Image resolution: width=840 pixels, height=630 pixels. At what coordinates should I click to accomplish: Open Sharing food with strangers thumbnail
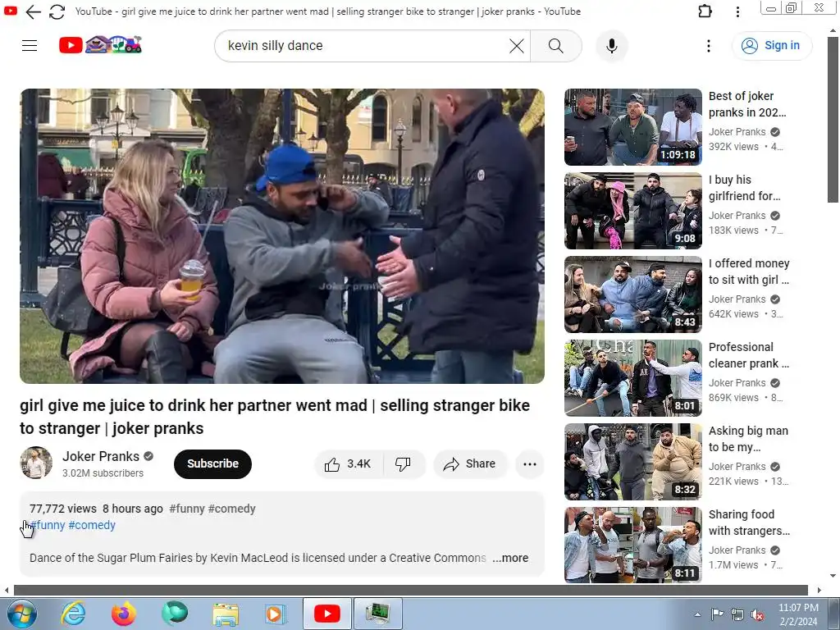(632, 545)
